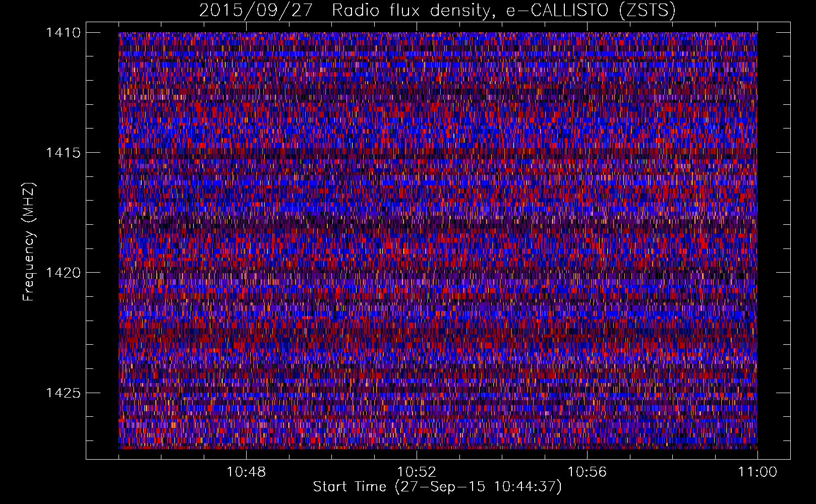This screenshot has height=504, width=816.
Task: Click the 1415 frequency axis label
Action: [63, 153]
